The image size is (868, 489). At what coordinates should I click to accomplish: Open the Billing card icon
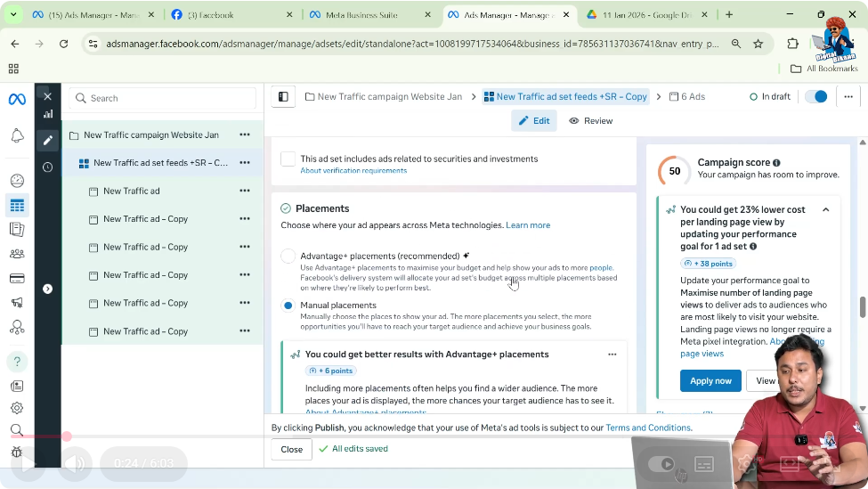[x=17, y=278]
